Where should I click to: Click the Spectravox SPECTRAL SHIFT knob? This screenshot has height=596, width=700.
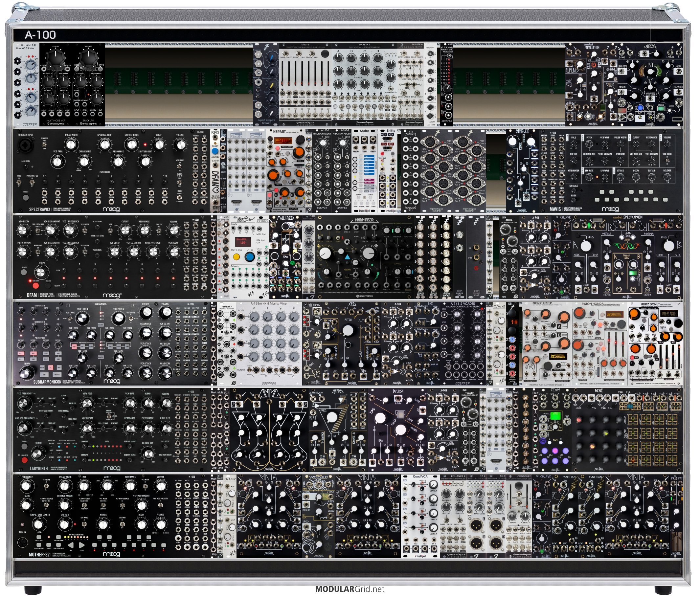pos(104,145)
